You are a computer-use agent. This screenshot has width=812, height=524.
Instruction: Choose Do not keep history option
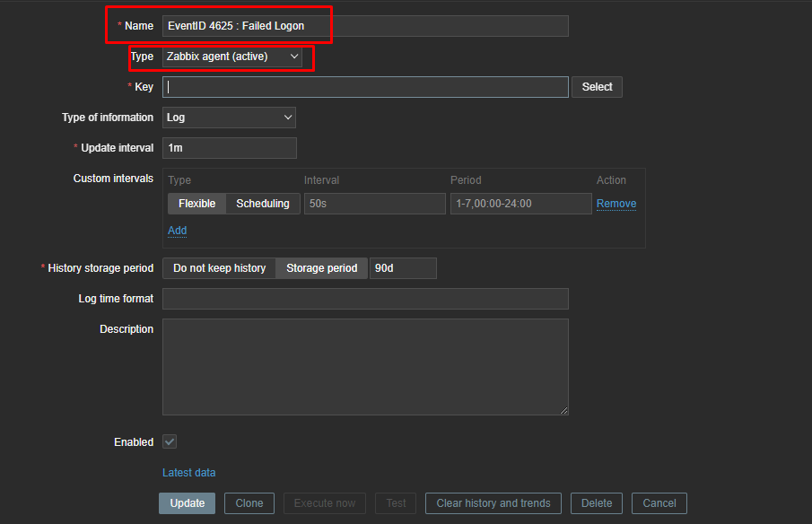pos(219,267)
